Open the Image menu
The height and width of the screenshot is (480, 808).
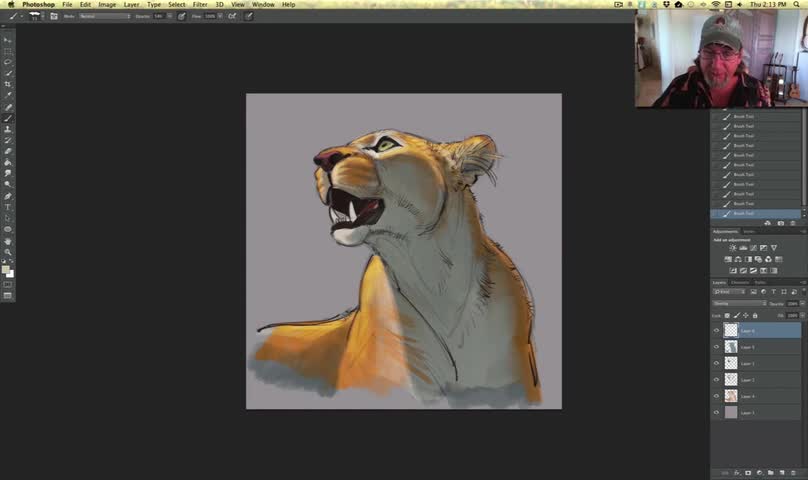click(107, 4)
